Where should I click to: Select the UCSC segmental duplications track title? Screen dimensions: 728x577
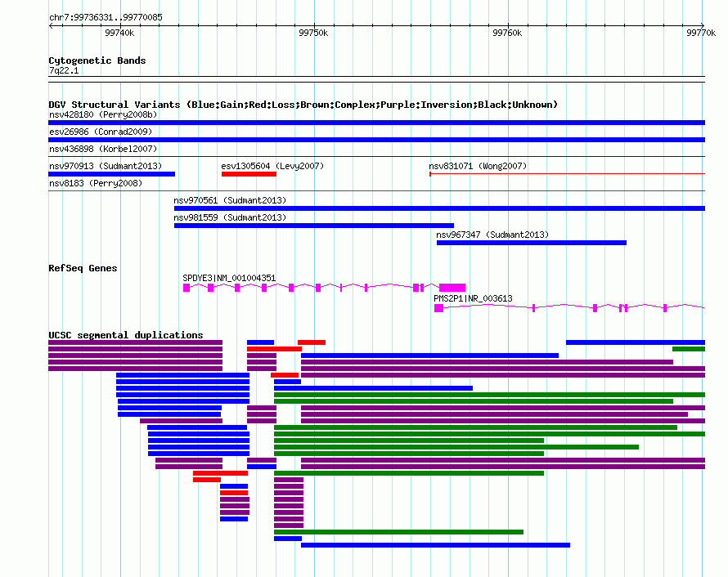click(126, 335)
